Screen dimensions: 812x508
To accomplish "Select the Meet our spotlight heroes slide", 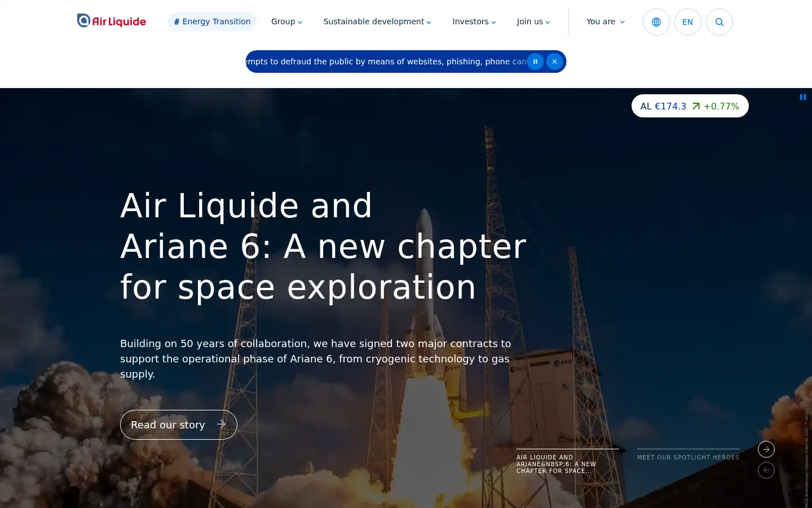I will point(689,455).
